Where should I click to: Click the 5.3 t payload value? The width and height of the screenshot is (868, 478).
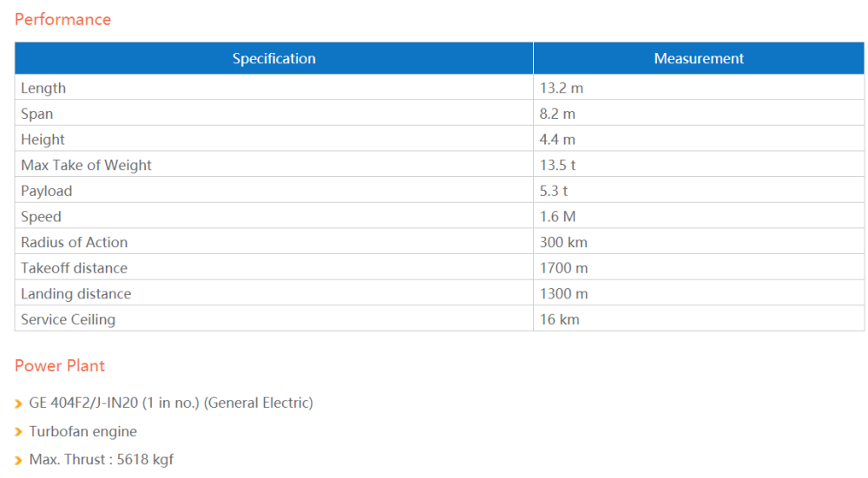point(554,191)
